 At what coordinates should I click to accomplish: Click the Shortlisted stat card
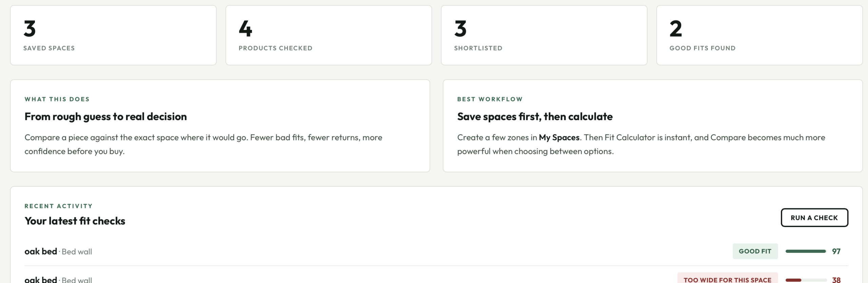pos(544,35)
